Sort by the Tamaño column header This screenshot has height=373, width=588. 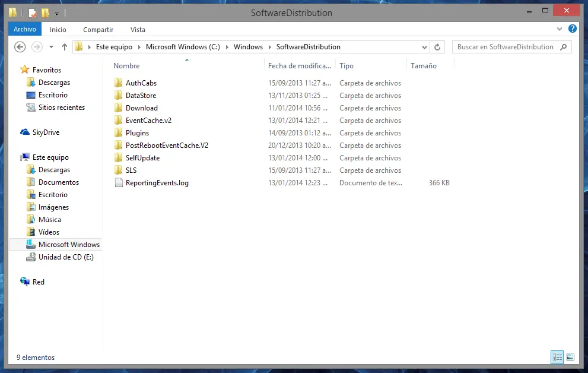(424, 66)
